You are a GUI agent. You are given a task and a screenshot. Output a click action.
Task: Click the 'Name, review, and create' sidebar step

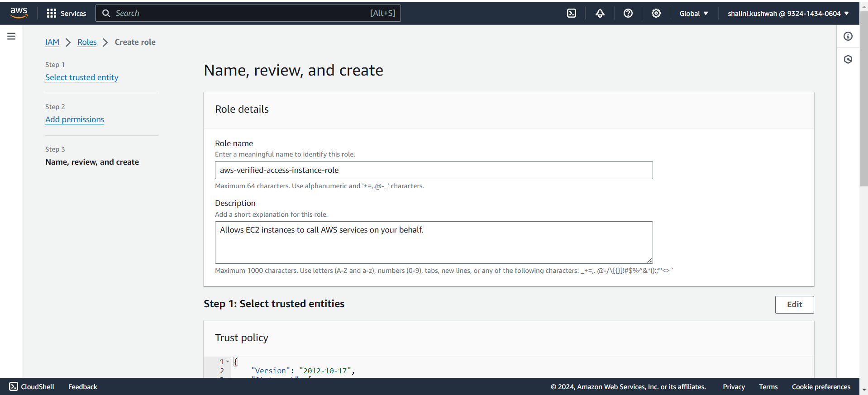tap(92, 162)
